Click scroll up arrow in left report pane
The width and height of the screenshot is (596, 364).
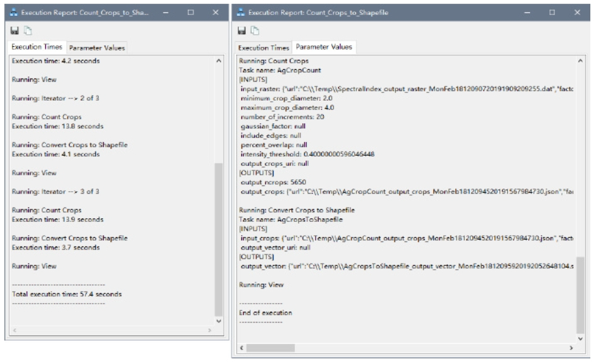tap(219, 61)
